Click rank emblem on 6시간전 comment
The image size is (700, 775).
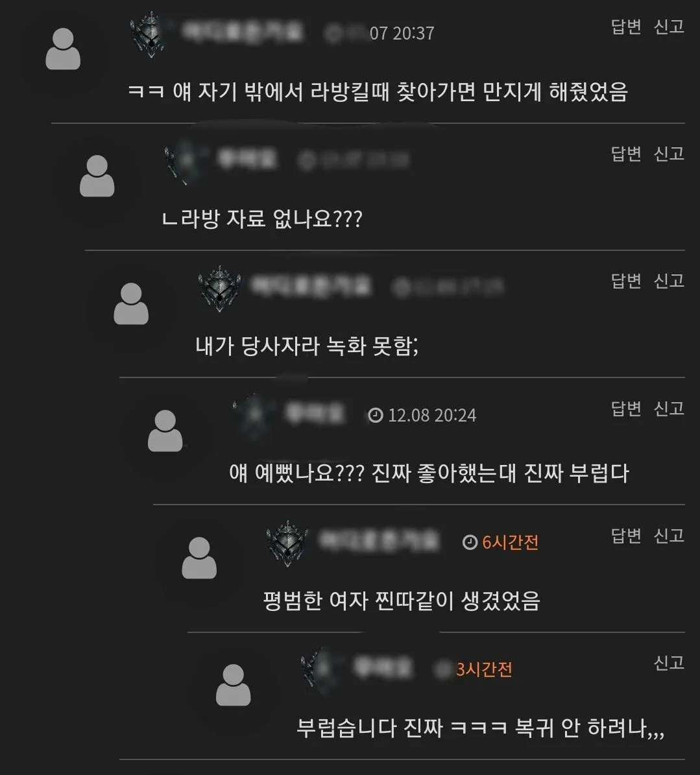pyautogui.click(x=287, y=543)
